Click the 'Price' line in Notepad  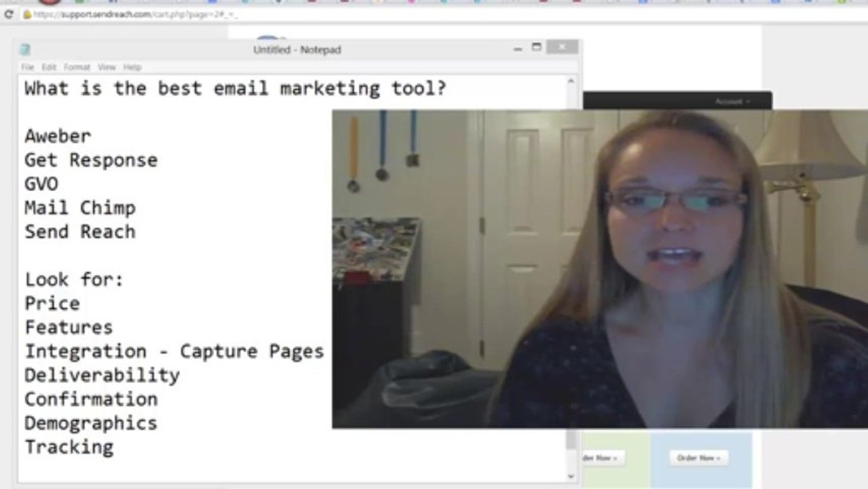point(52,303)
